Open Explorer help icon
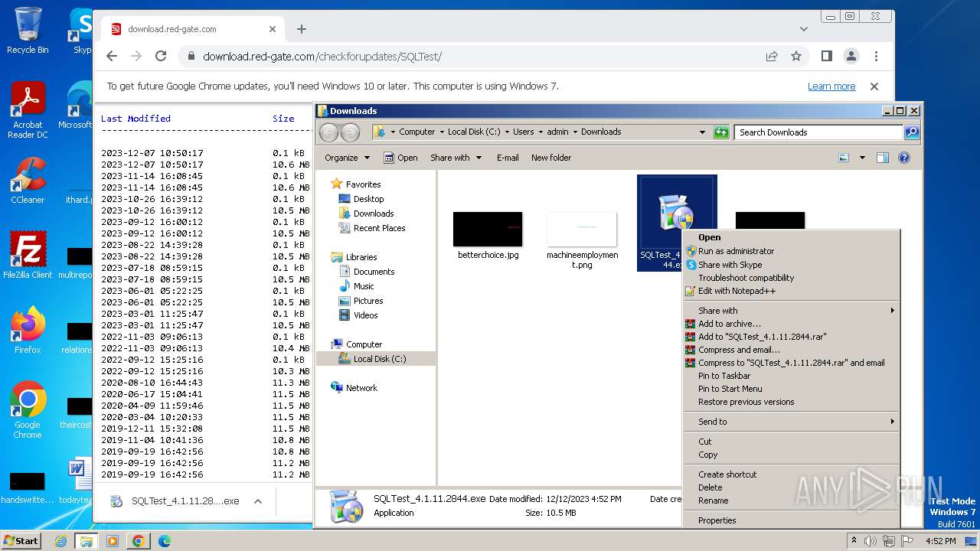Viewport: 980px width, 551px height. tap(904, 158)
